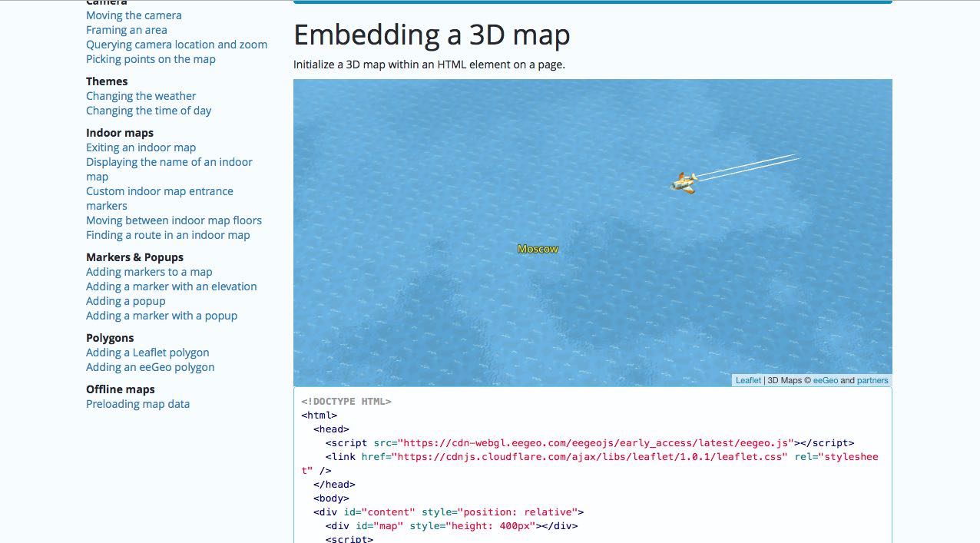The height and width of the screenshot is (543, 980).
Task: Click the Offline maps section heading
Action: [x=121, y=389]
